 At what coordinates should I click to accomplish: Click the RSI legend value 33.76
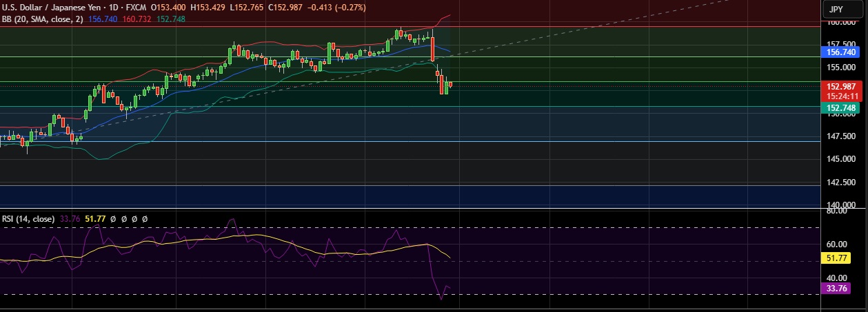pos(70,219)
